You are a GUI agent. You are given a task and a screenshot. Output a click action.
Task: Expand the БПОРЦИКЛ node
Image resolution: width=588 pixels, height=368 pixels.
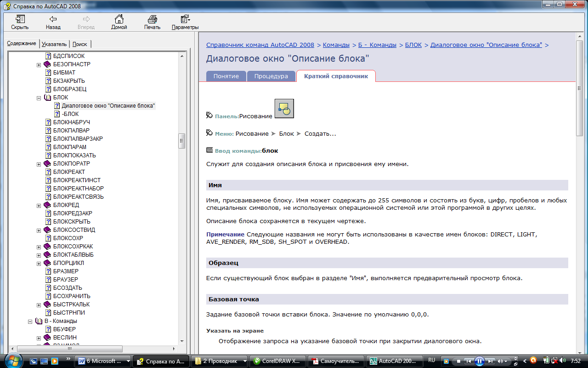coord(39,263)
